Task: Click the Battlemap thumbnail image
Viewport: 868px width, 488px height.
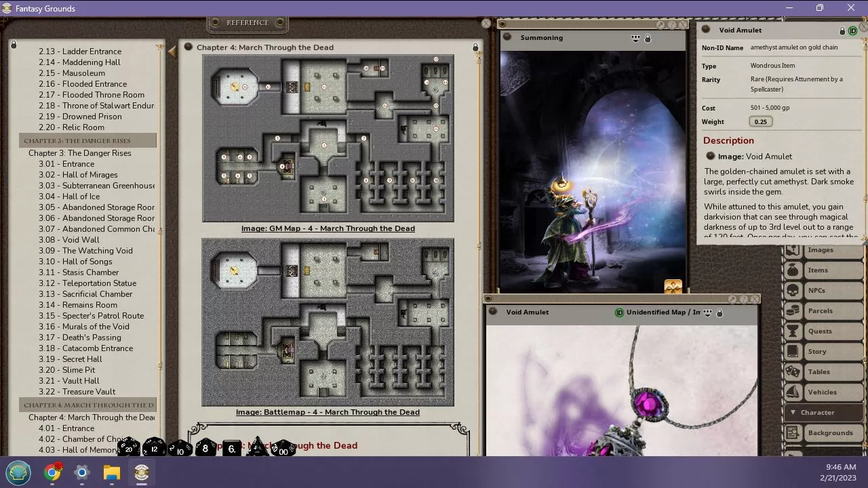Action: pyautogui.click(x=328, y=322)
